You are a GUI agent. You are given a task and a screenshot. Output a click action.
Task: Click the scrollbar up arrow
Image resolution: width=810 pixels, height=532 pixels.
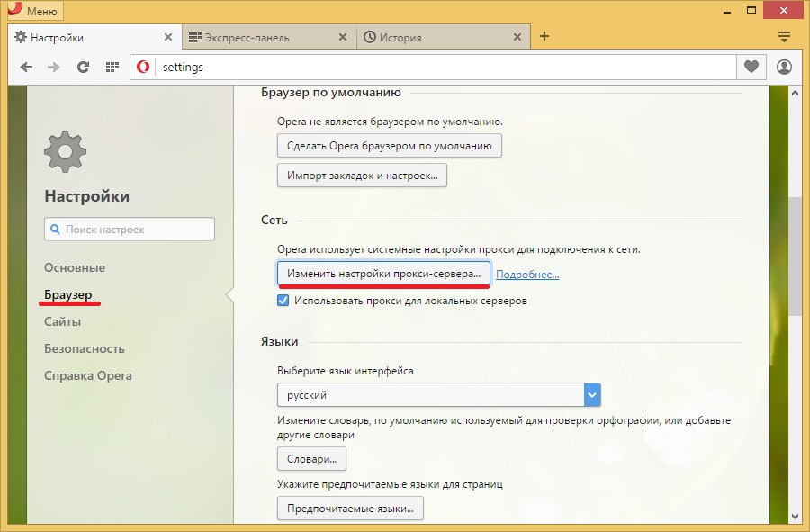(x=795, y=93)
